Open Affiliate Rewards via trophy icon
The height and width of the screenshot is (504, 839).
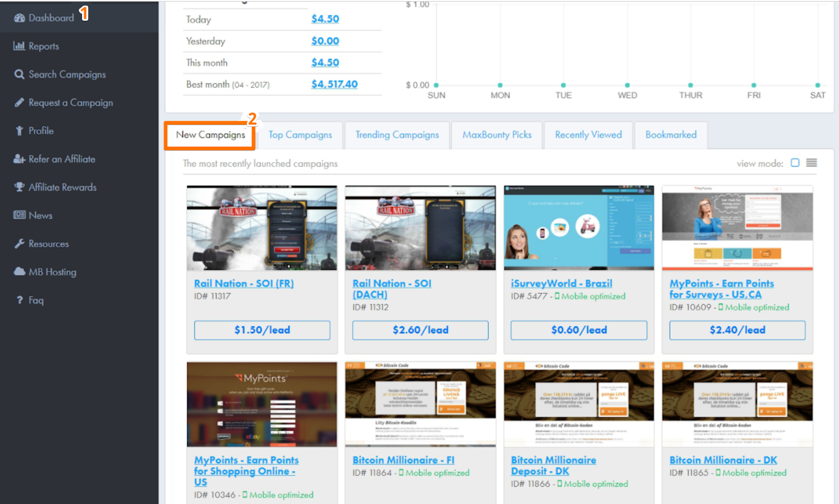pos(19,187)
